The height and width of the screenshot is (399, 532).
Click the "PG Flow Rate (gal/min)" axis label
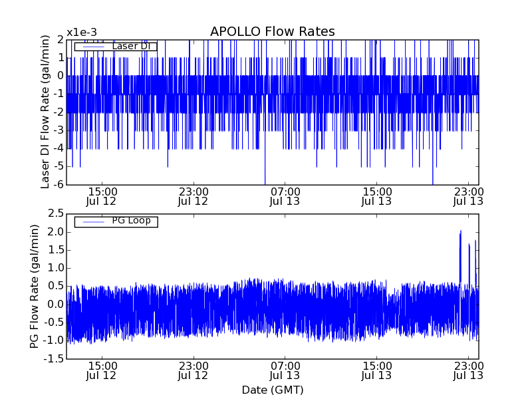tap(35, 287)
